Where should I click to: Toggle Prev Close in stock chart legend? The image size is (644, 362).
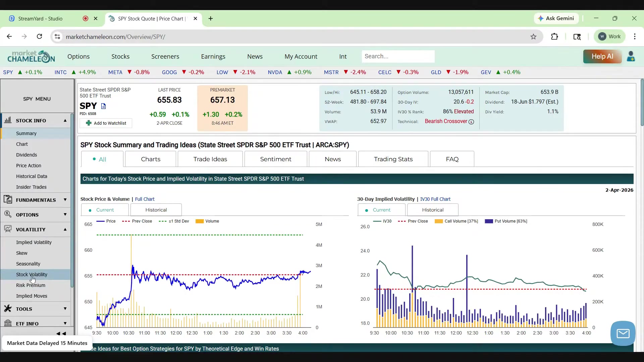(137, 221)
